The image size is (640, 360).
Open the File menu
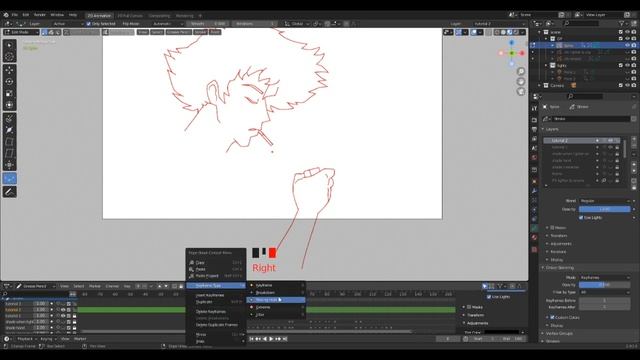pyautogui.click(x=15, y=15)
